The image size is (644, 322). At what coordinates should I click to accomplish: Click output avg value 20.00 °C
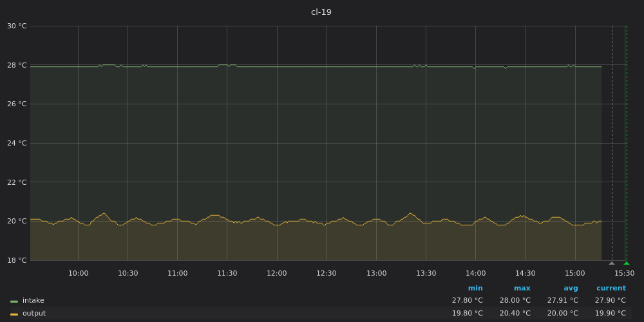[562, 314]
